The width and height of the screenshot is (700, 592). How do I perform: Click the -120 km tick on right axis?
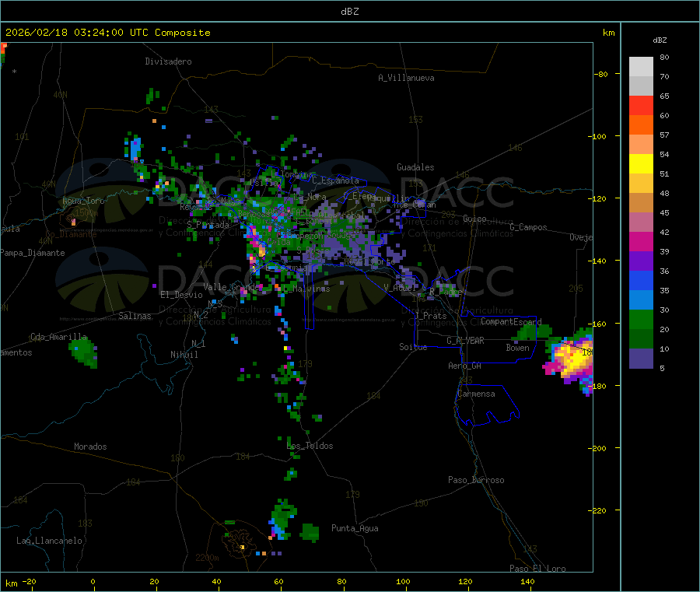click(597, 198)
